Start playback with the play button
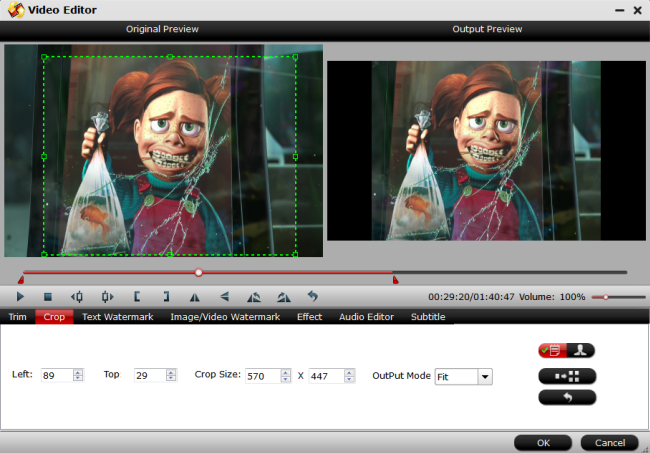Screen dimensions: 650x453 pos(20,297)
